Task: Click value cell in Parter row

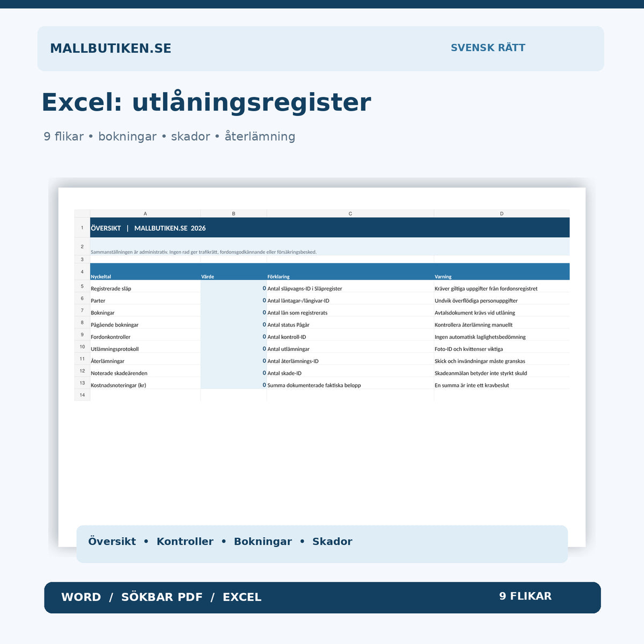Action: pyautogui.click(x=233, y=298)
